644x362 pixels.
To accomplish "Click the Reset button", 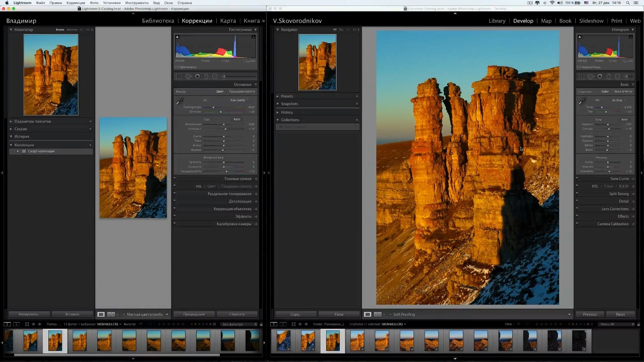I will coord(620,314).
